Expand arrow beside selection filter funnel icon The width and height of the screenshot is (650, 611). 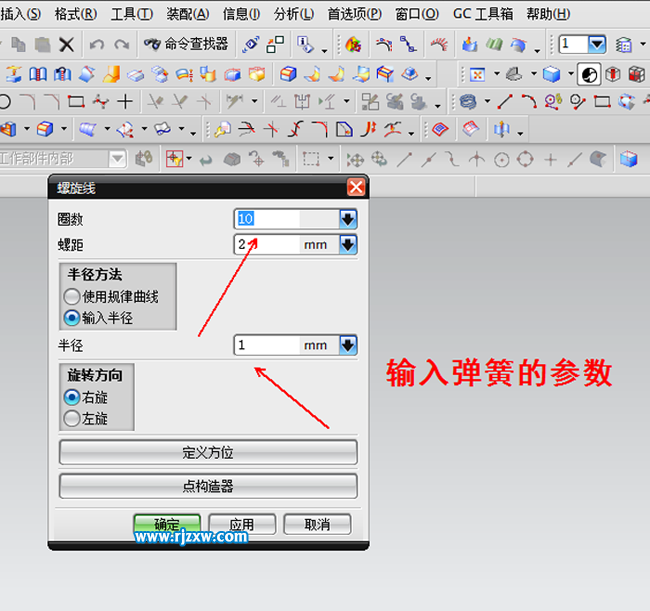[189, 158]
